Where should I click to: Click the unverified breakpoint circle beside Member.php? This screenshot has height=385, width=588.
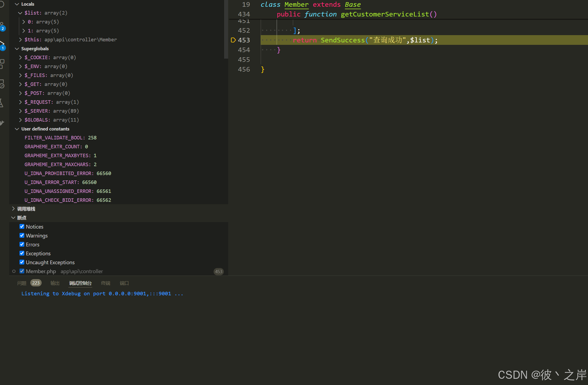tap(14, 271)
